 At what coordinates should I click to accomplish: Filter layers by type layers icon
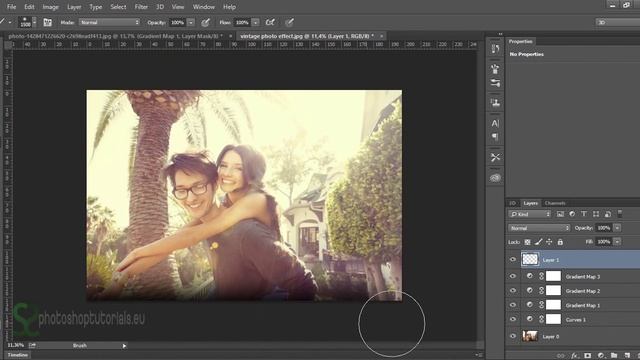[584, 214]
